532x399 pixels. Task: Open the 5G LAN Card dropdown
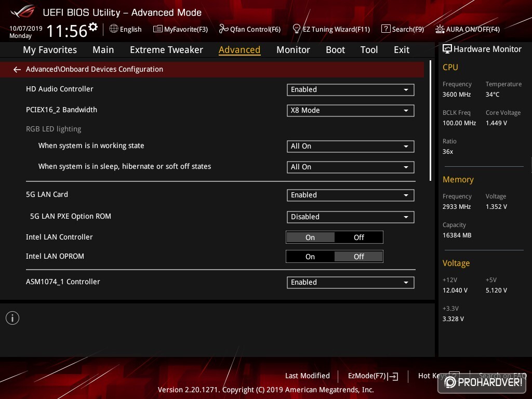[351, 195]
